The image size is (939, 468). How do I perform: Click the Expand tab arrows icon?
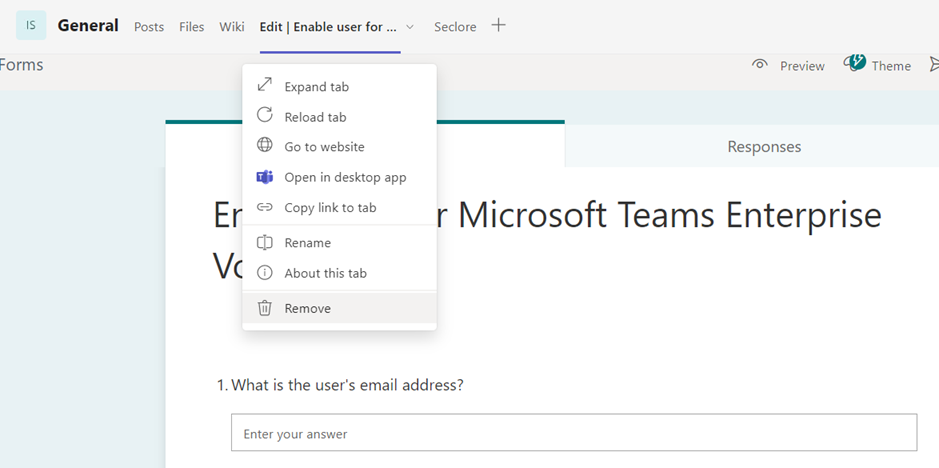pos(265,86)
